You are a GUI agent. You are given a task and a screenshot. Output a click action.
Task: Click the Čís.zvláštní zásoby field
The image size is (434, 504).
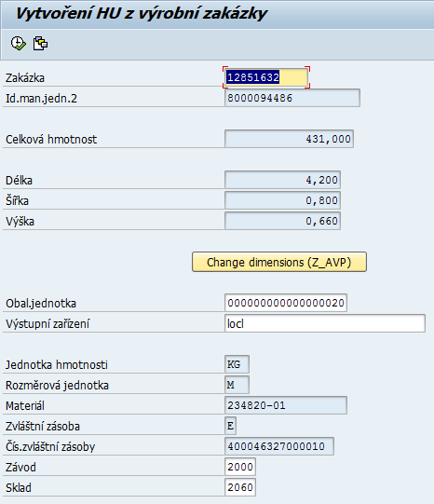(279, 446)
